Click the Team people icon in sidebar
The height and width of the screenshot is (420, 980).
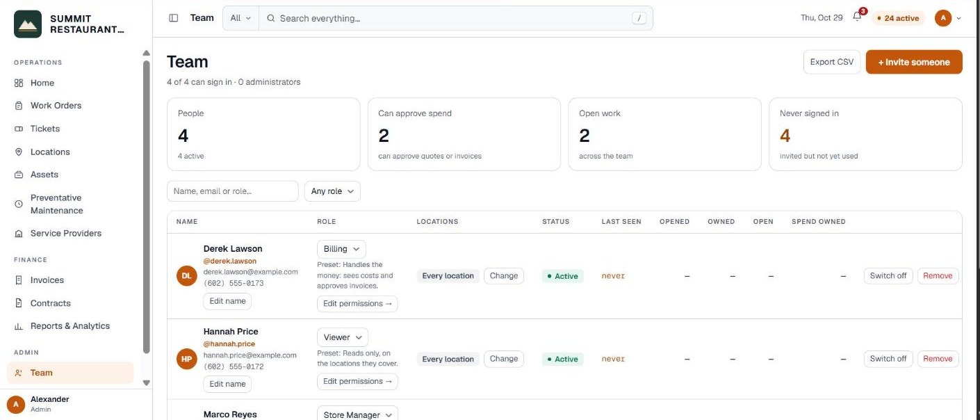(x=19, y=373)
